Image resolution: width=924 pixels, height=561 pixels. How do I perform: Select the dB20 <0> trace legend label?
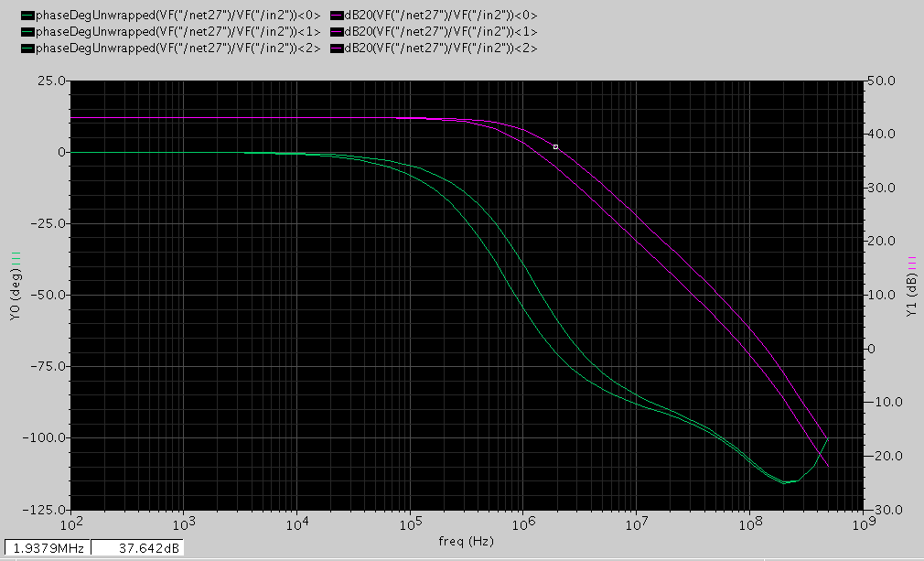click(441, 16)
